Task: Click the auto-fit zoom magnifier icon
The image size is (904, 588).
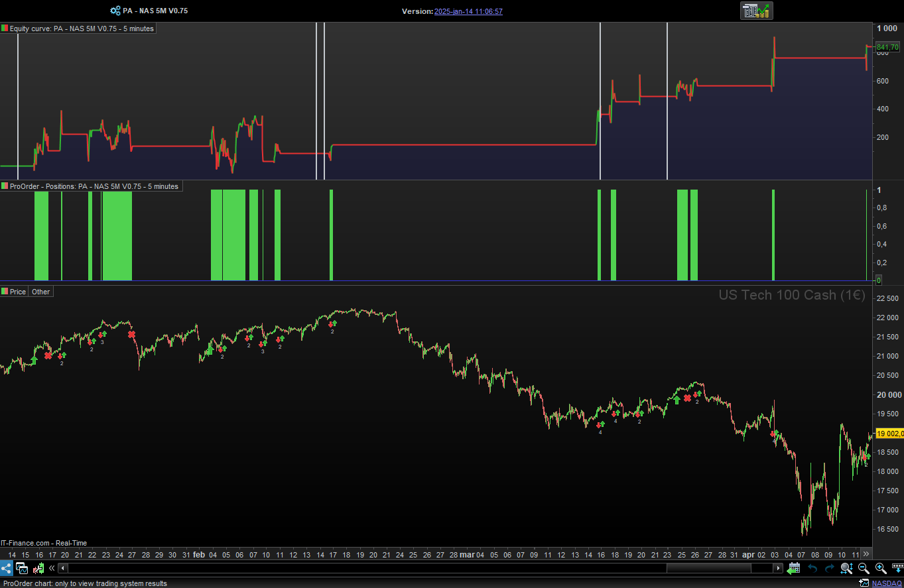Action: 846,568
